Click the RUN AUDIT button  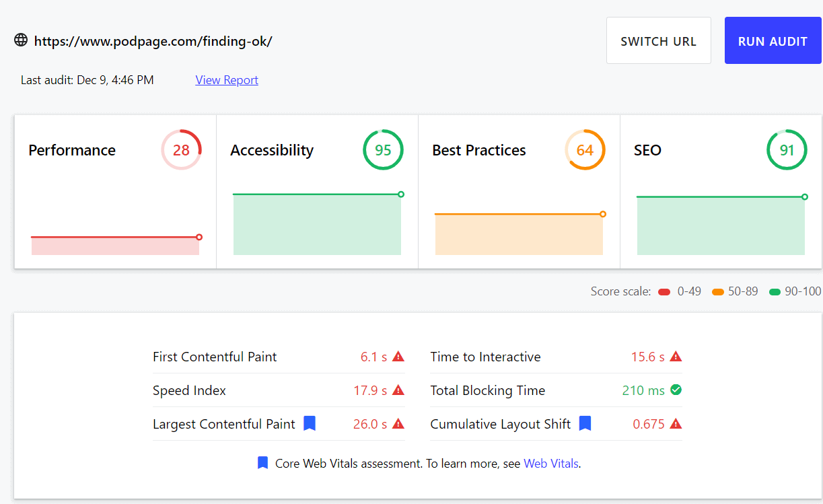(773, 40)
